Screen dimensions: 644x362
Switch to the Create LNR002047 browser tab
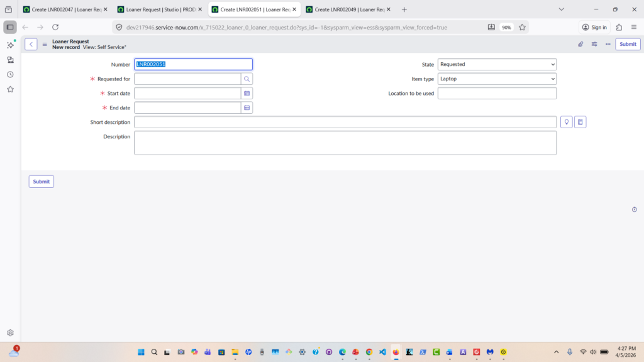(x=62, y=9)
